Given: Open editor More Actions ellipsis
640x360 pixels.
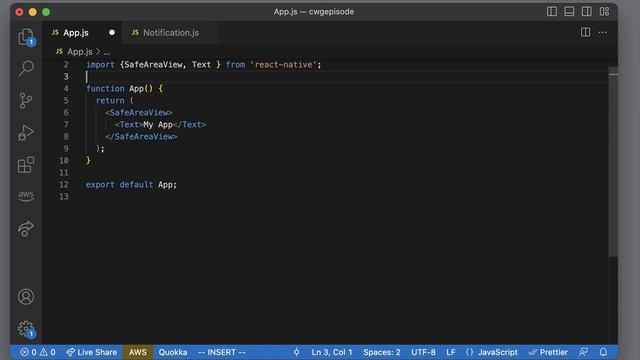Looking at the screenshot, I should pyautogui.click(x=602, y=33).
